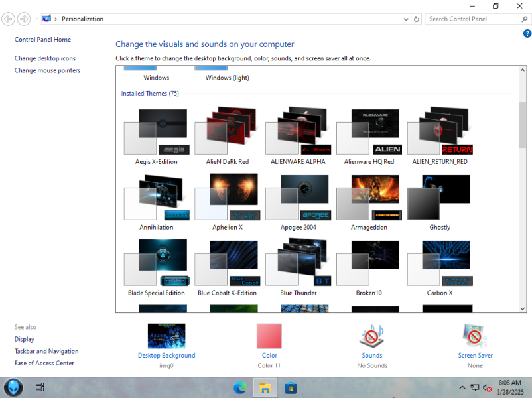Click the search magnifier icon
The width and height of the screenshot is (532, 398).
(524, 19)
